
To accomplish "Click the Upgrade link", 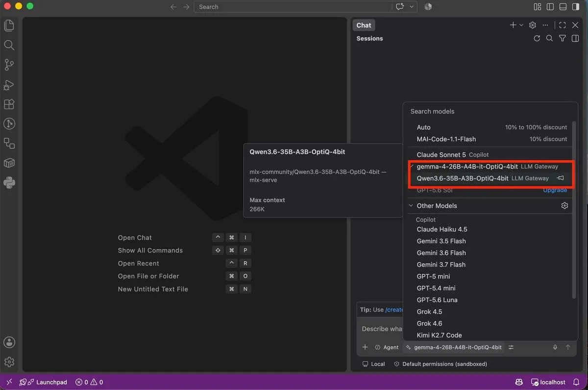I will (x=555, y=190).
